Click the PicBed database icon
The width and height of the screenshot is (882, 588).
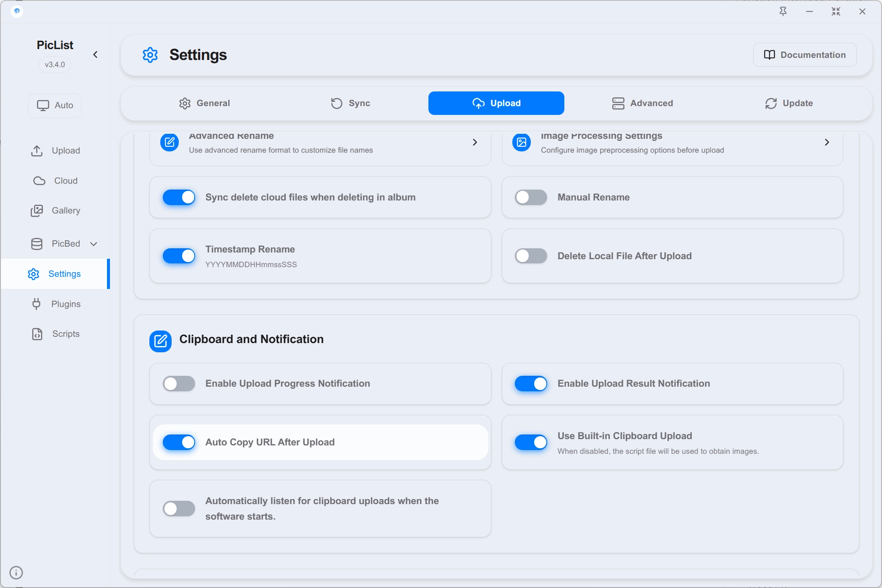(x=37, y=244)
